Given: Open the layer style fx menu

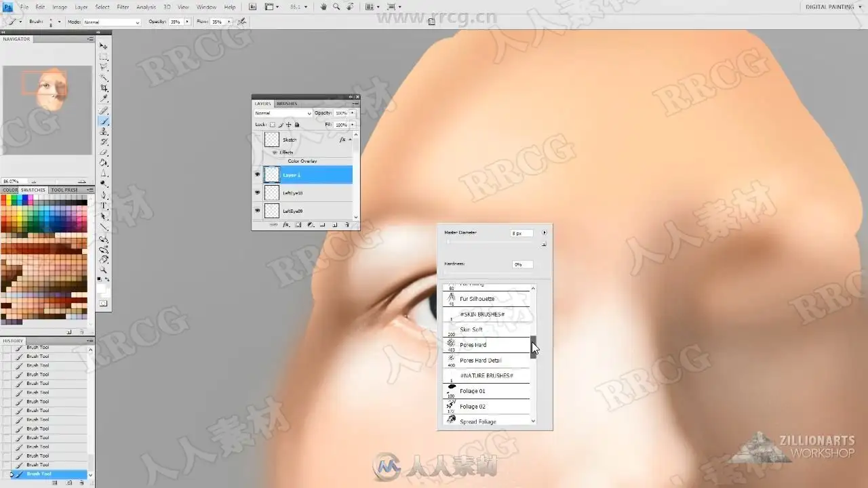Looking at the screenshot, I should (x=286, y=225).
